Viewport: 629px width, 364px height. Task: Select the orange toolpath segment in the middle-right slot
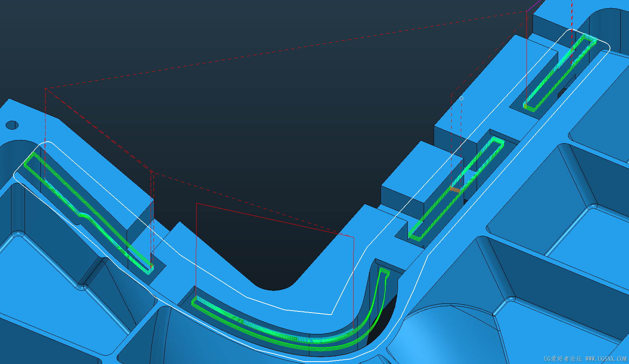point(455,190)
